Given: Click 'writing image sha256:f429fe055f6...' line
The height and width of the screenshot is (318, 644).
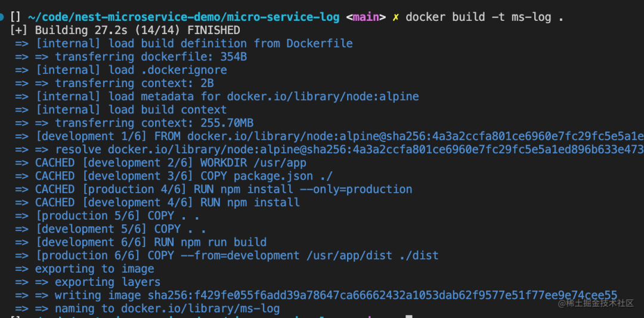Looking at the screenshot, I should click(316, 295).
